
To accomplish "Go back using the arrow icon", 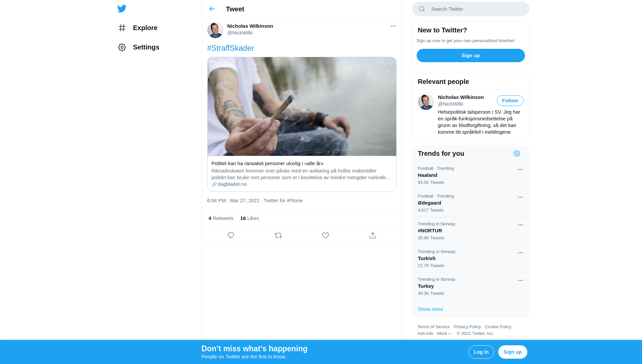I will coord(212,9).
